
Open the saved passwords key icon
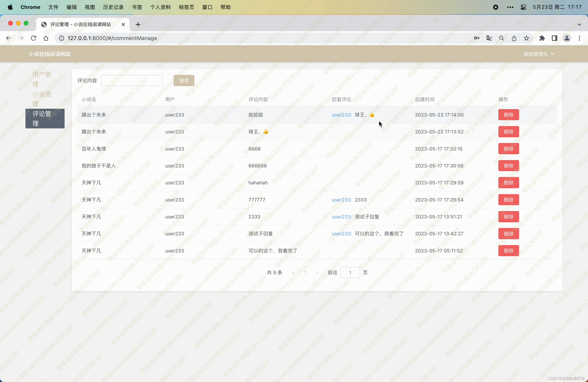477,38
